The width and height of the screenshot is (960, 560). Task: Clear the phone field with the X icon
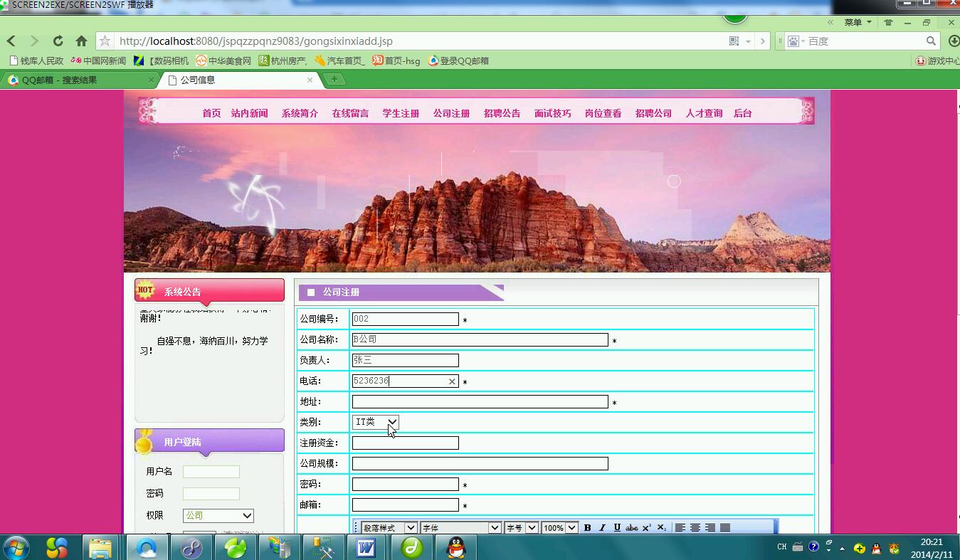(x=451, y=381)
